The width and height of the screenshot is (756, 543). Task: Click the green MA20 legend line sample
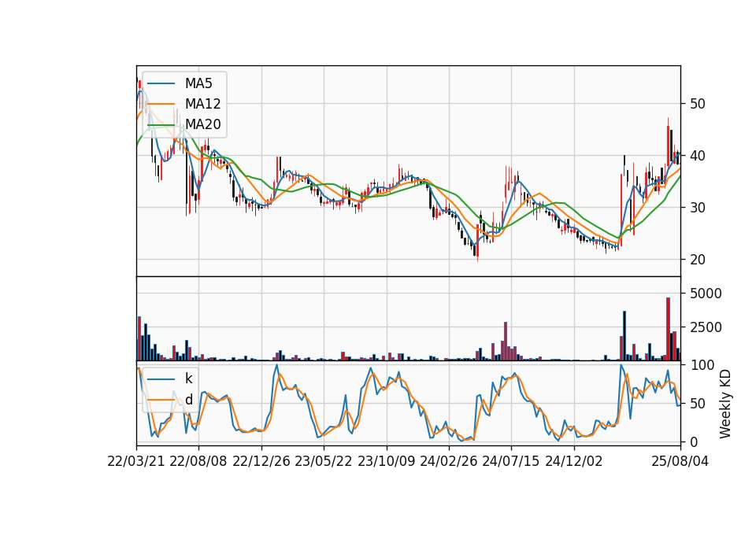pos(161,125)
